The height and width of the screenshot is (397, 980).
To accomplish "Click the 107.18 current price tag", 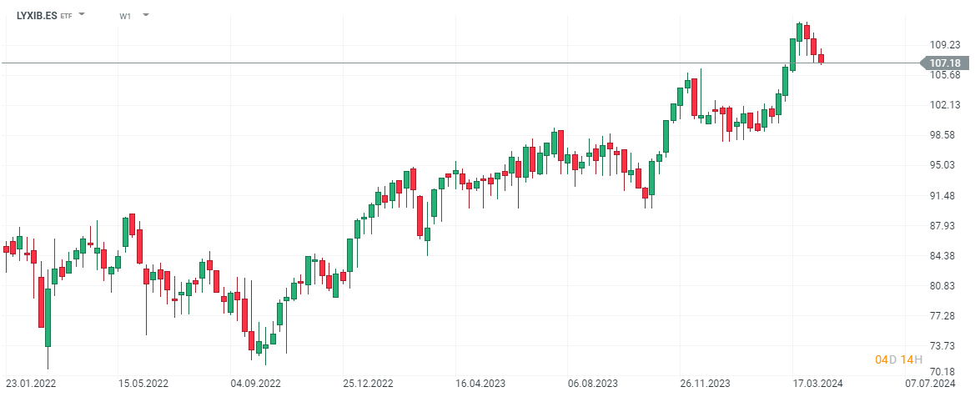I will pos(944,63).
